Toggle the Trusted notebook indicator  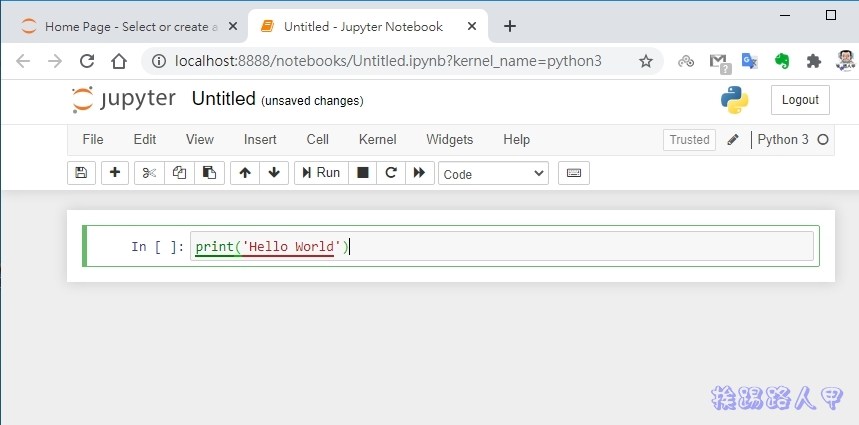click(x=689, y=140)
